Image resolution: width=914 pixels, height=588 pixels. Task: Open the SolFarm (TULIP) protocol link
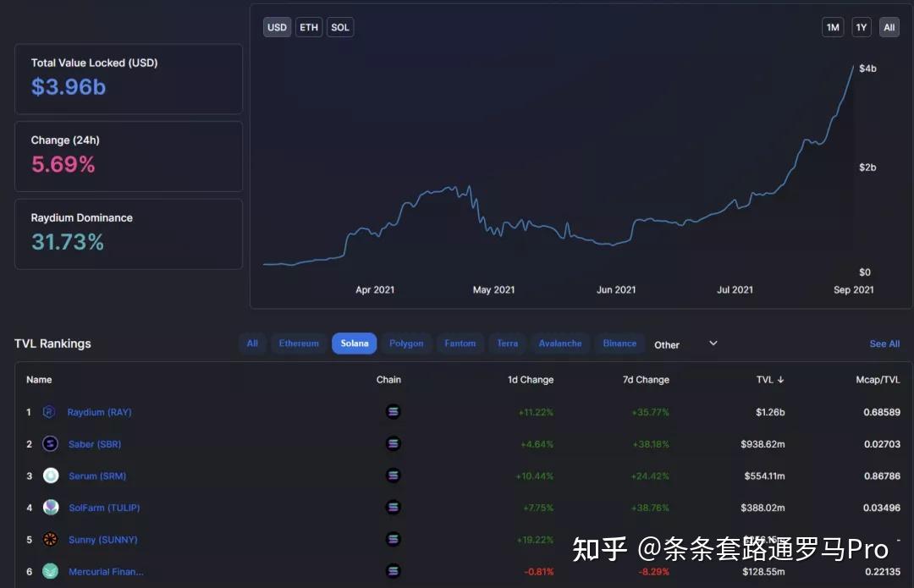tap(104, 508)
